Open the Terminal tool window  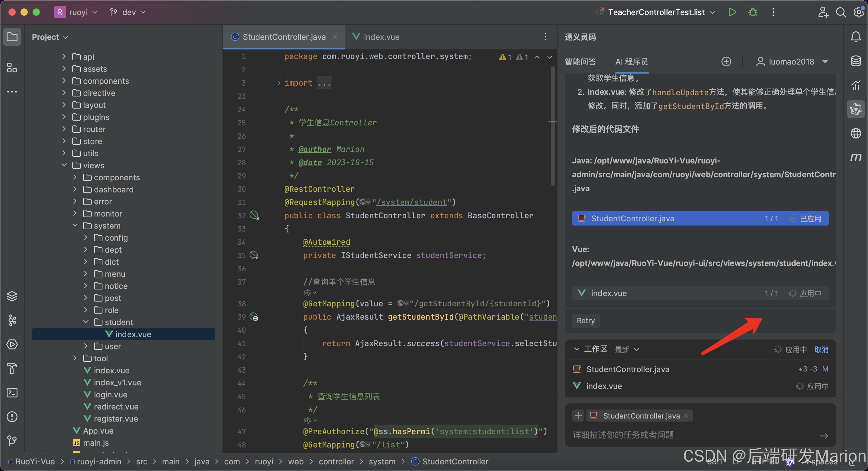pyautogui.click(x=12, y=392)
